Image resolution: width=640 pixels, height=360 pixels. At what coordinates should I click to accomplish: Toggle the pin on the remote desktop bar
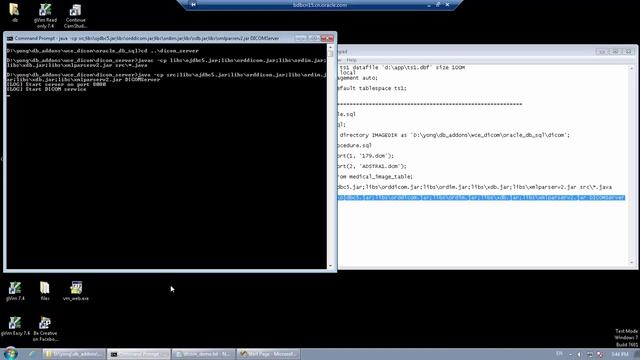[193, 4]
